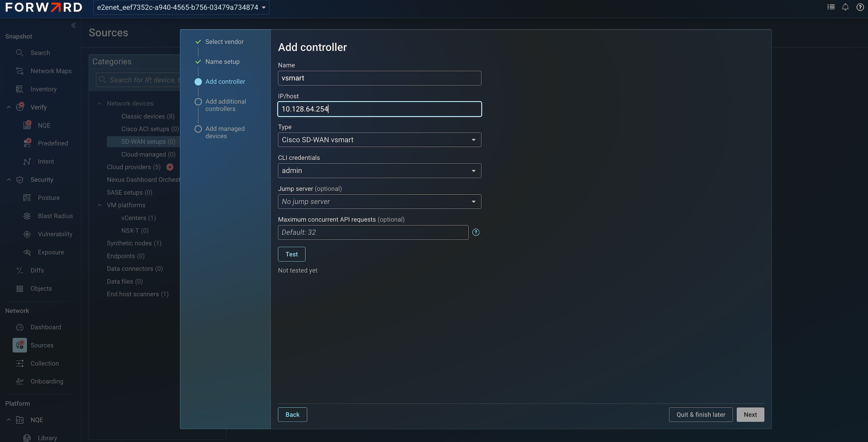The height and width of the screenshot is (442, 868).
Task: Click the Collection sliders icon
Action: (20, 363)
